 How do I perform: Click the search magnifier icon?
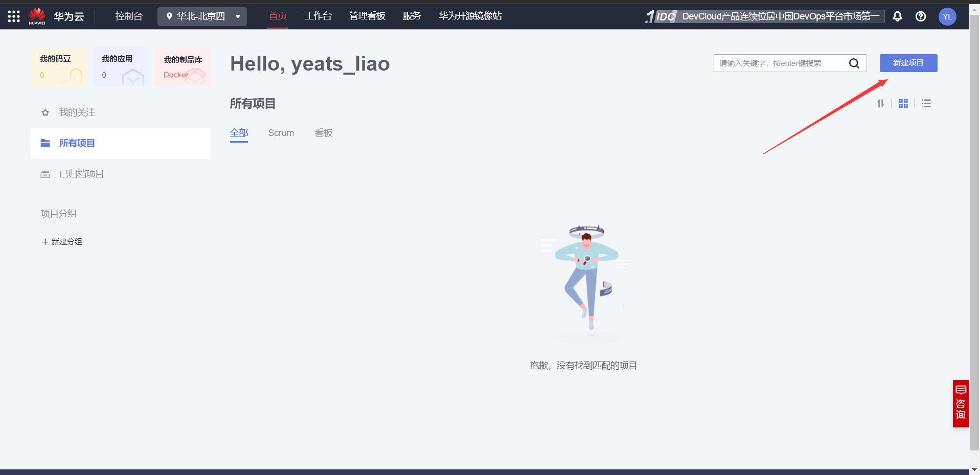854,63
